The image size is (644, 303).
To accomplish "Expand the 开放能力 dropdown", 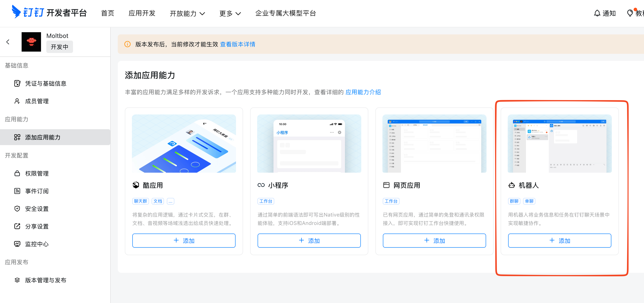I will pos(187,13).
